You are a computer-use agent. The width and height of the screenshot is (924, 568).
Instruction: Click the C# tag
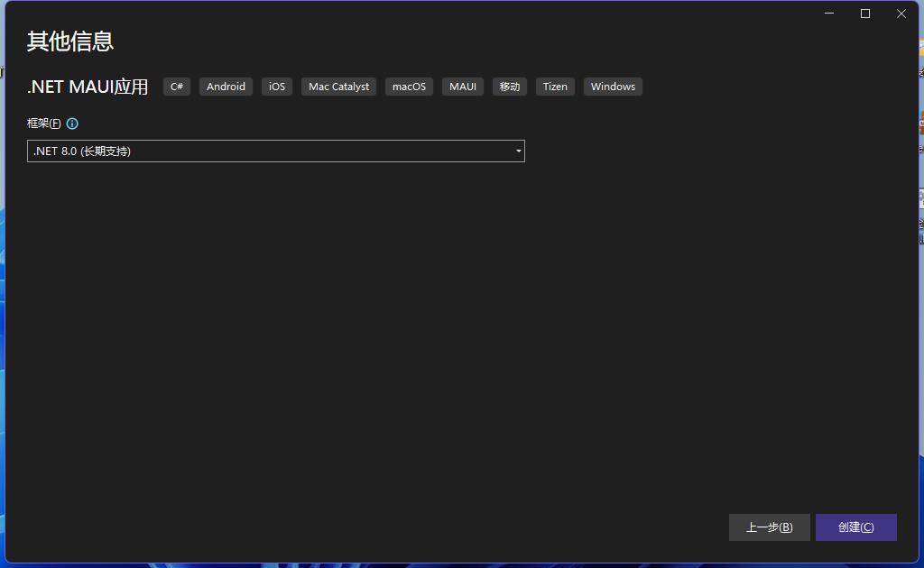point(177,87)
